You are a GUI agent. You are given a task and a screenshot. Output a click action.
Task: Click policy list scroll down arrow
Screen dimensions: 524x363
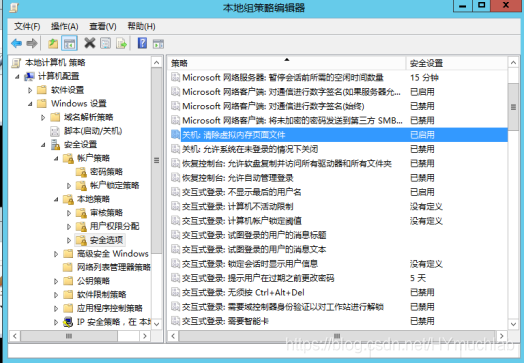[x=513, y=324]
